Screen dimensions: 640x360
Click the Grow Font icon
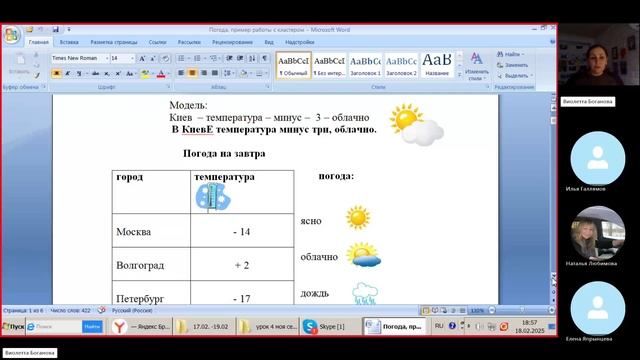[142, 58]
